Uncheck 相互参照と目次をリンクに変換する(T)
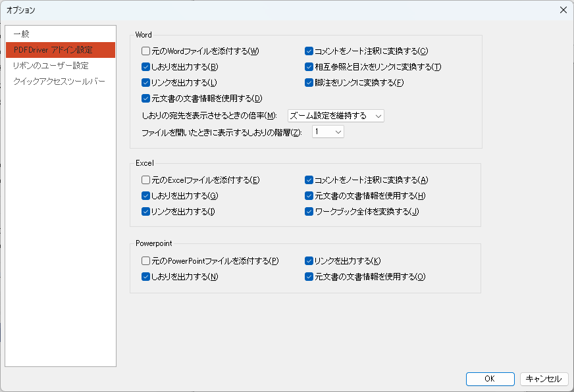This screenshot has width=574, height=392. [309, 66]
